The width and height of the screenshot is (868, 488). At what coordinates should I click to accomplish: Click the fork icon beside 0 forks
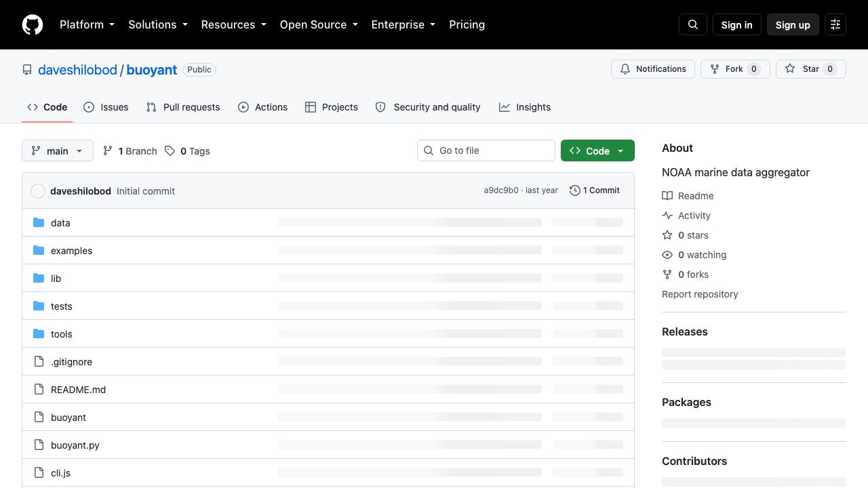(x=667, y=274)
